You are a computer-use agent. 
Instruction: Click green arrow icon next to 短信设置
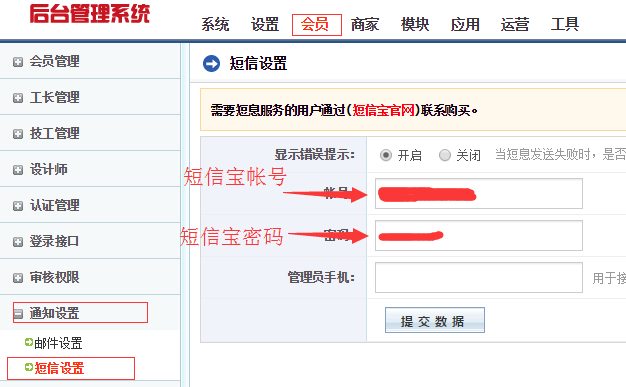pos(28,367)
